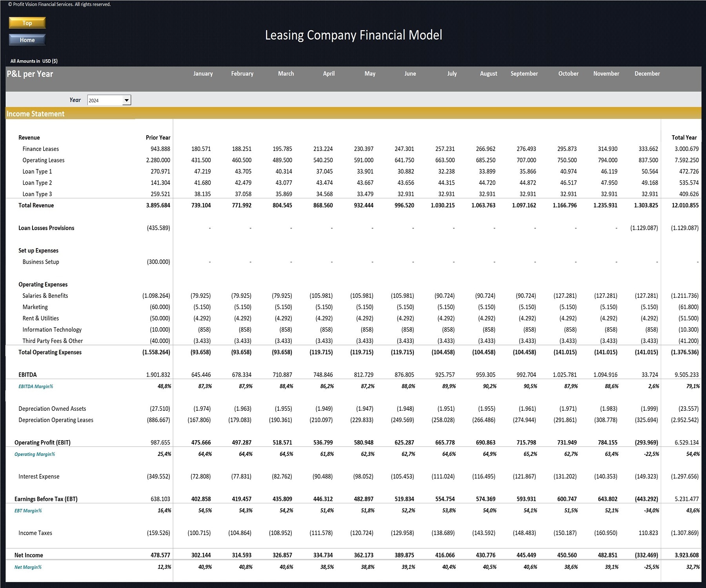Select the Finance Leases revenue row
The height and width of the screenshot is (588, 706).
pyautogui.click(x=40, y=149)
